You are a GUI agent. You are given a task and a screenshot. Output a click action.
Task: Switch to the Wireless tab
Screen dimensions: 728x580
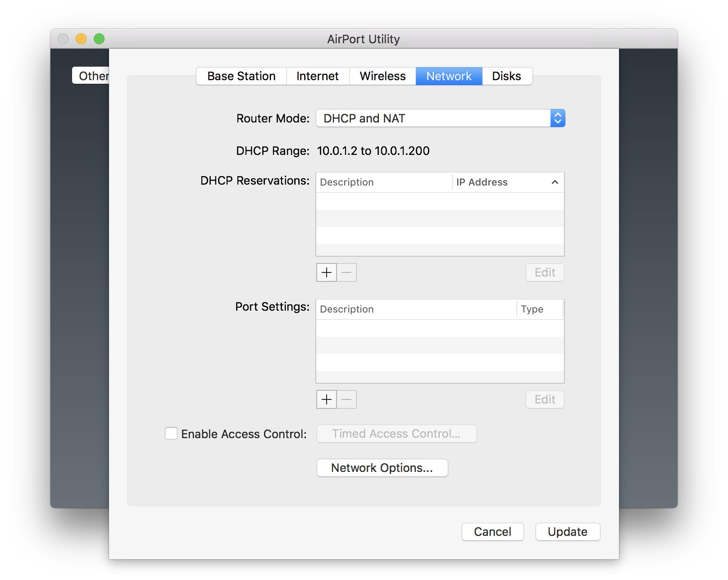(383, 76)
